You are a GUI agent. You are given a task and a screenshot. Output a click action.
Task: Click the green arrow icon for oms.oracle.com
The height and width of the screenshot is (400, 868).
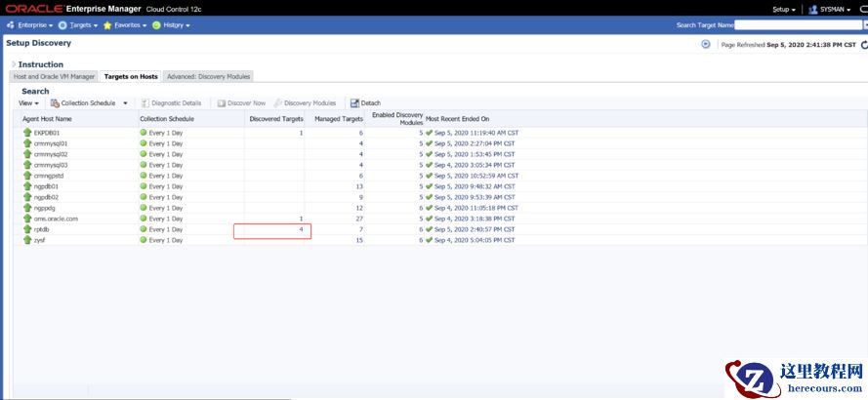(x=27, y=219)
